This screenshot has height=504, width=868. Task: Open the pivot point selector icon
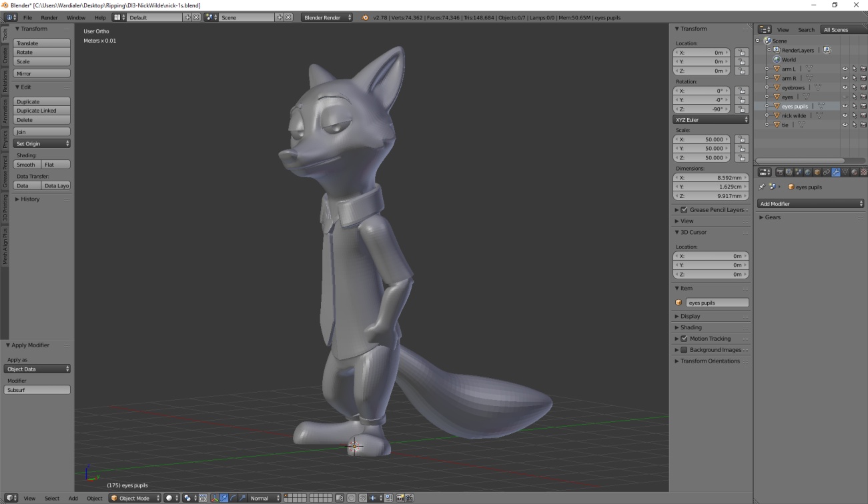(189, 498)
